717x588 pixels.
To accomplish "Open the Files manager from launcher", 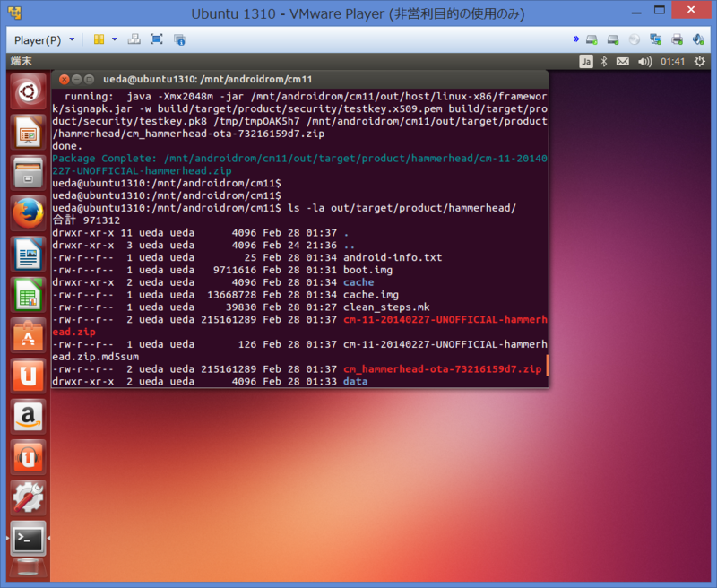I will pos(28,173).
